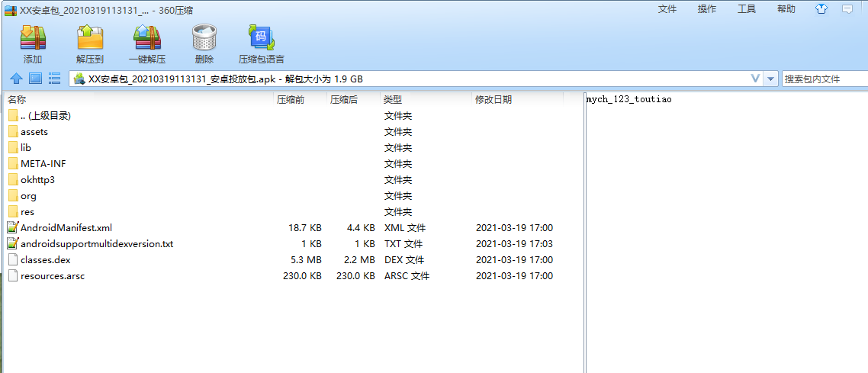This screenshot has height=373, width=868.
Task: Select the 'AndroidManifest.xml' file name
Action: point(66,227)
